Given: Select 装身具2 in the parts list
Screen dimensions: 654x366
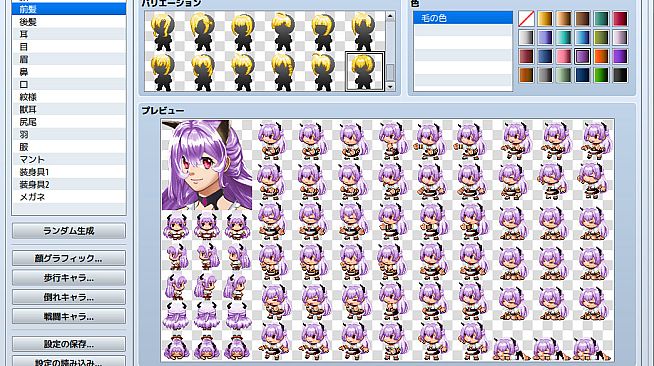Looking at the screenshot, I should pos(69,184).
